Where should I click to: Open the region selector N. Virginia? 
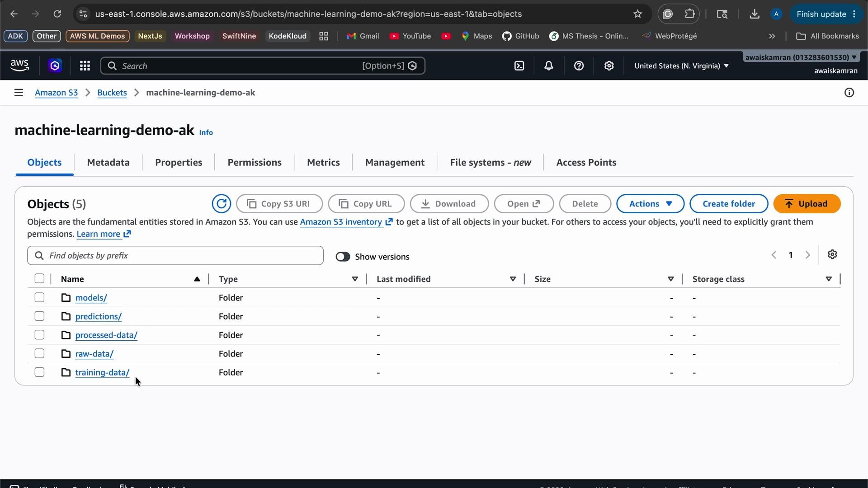pos(681,66)
